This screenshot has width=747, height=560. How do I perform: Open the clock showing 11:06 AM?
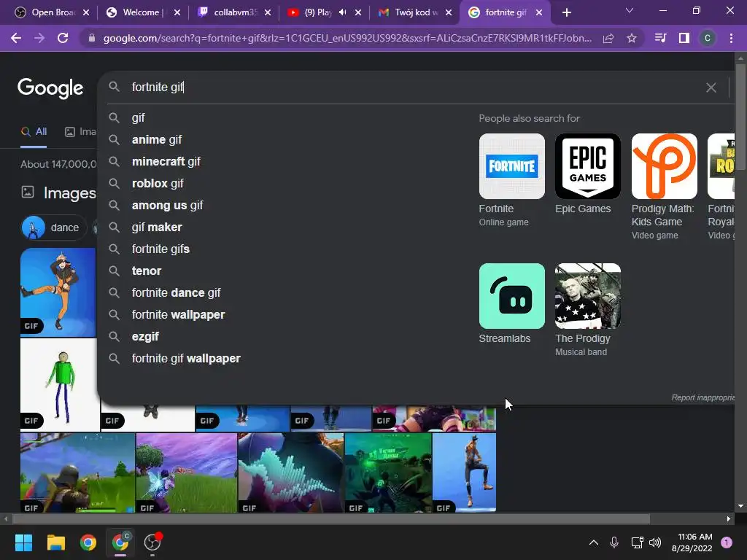coord(692,542)
